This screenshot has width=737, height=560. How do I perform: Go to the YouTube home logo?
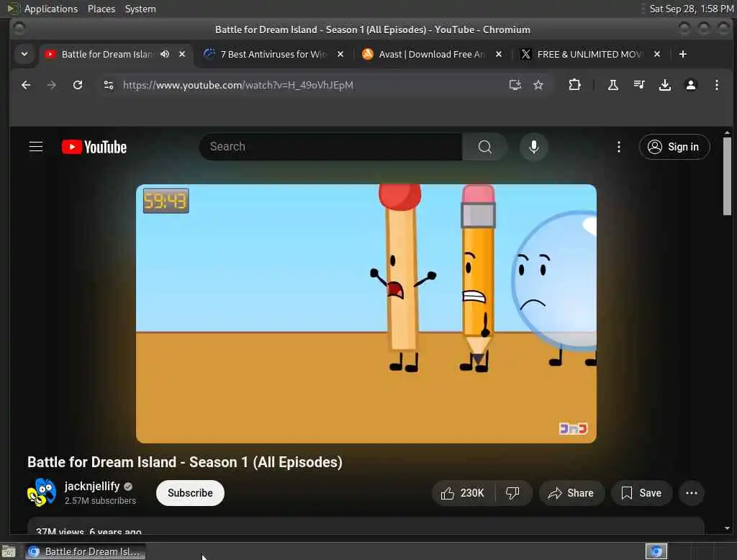(94, 147)
